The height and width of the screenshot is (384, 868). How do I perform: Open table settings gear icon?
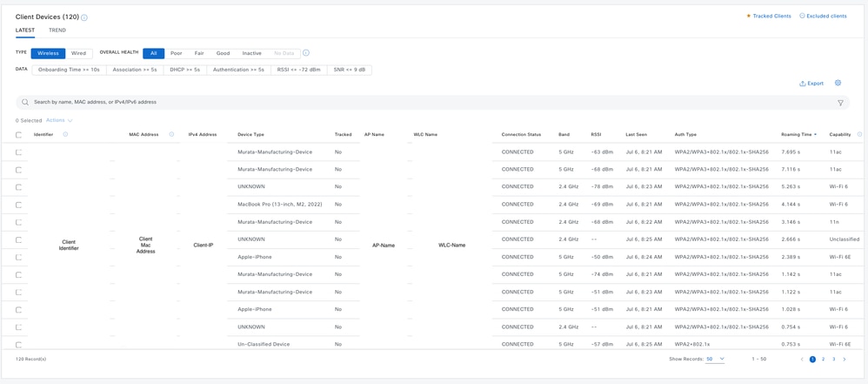click(838, 83)
